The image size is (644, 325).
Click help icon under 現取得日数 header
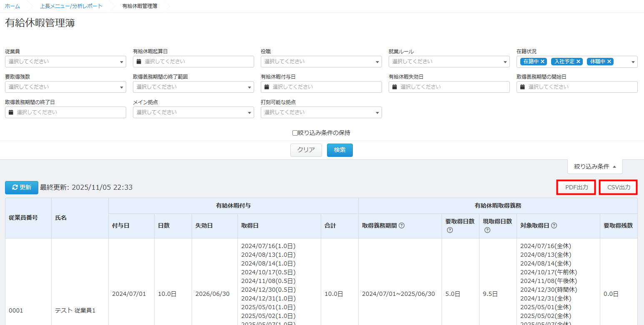coord(487,230)
